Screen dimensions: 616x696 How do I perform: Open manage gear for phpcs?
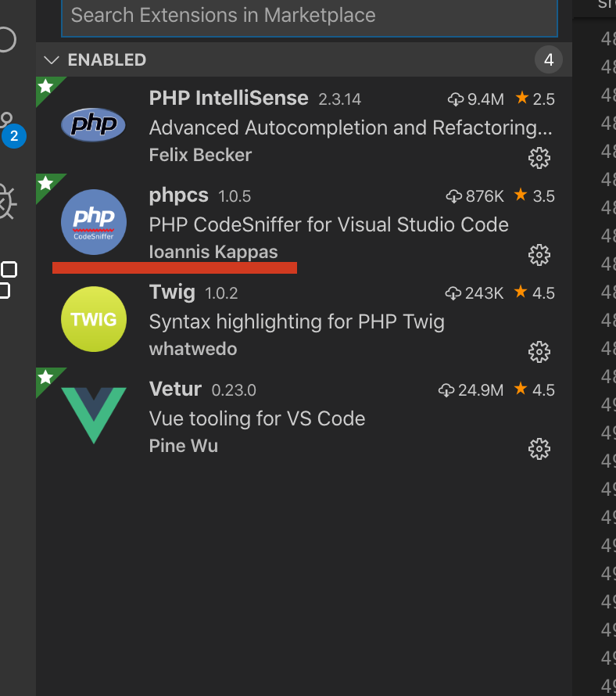pyautogui.click(x=539, y=255)
